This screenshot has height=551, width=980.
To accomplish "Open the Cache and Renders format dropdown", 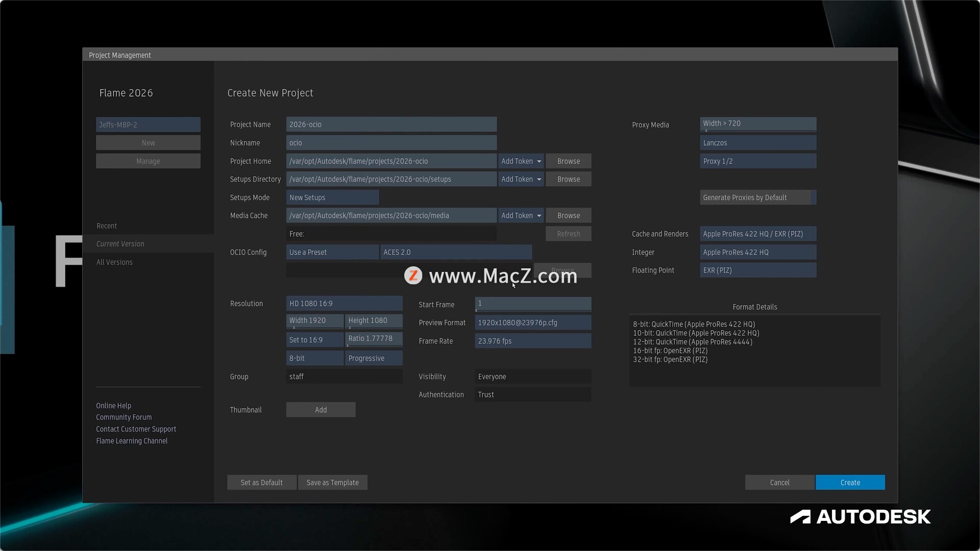I will click(x=758, y=234).
